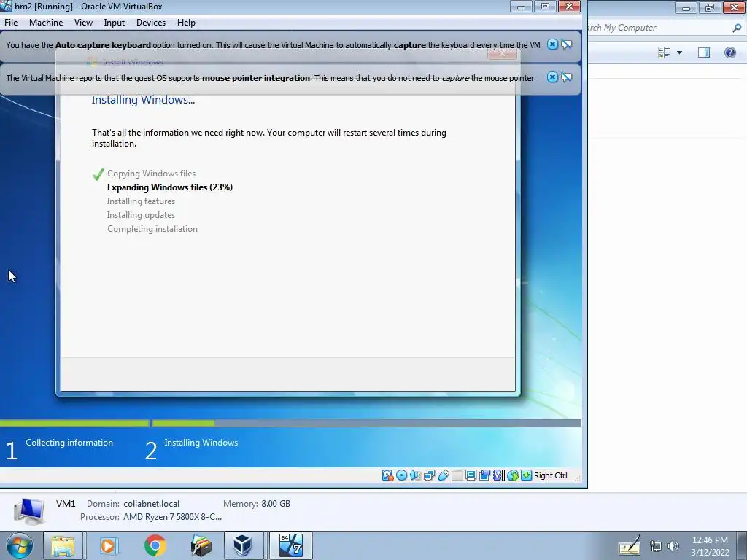
Task: Click the keyboard capture green arrow indicator
Action: tap(527, 475)
